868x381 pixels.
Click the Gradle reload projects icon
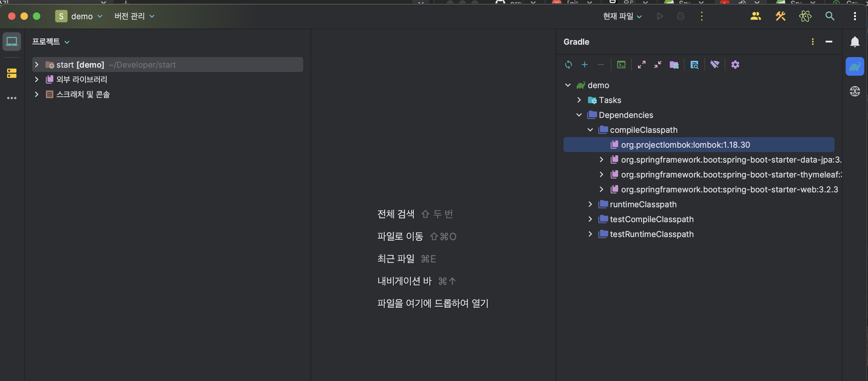(569, 65)
